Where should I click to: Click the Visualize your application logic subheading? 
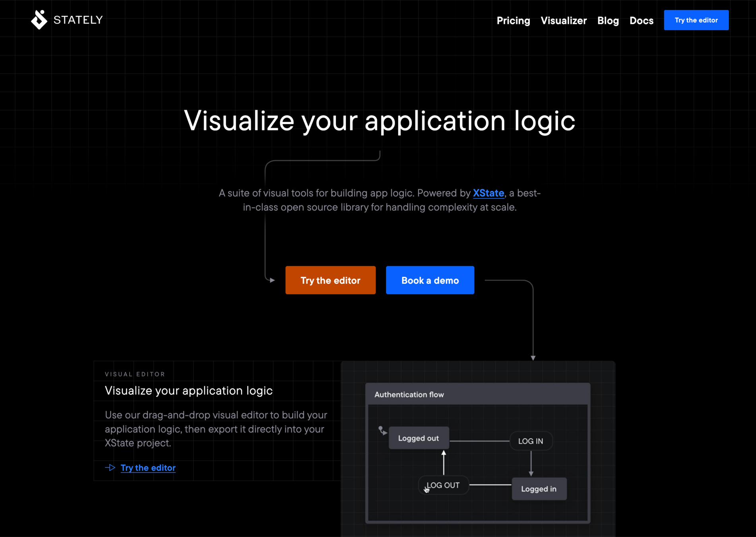(x=189, y=391)
